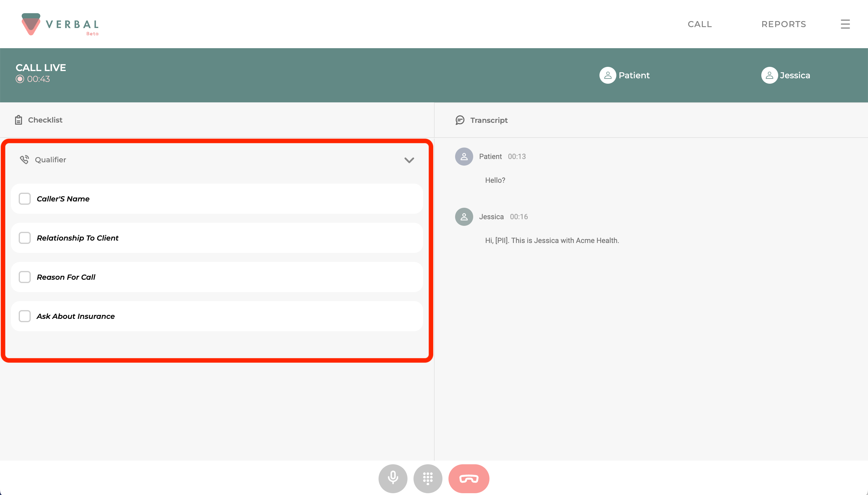Check the Caller's Name box
Screen dimensions: 868x495
(x=24, y=199)
